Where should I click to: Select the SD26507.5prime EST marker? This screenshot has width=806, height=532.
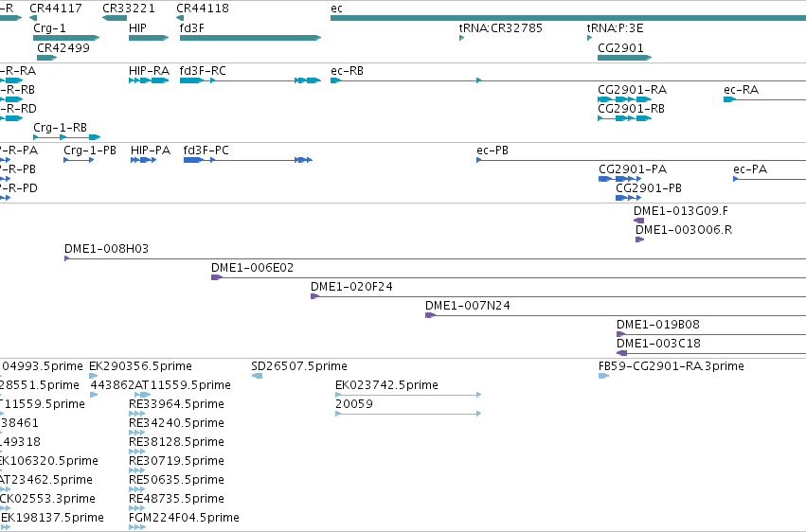257,376
